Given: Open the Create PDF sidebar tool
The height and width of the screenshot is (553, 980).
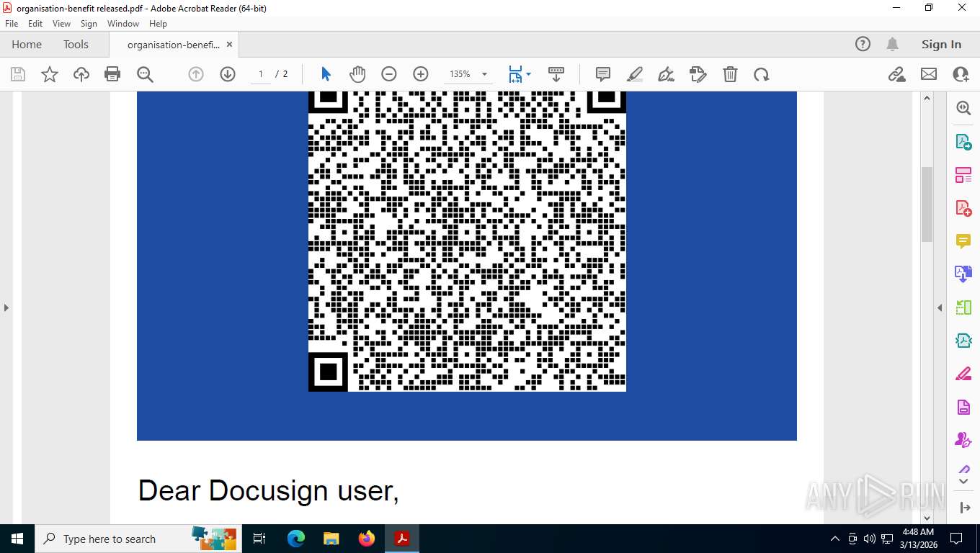Looking at the screenshot, I should tap(963, 208).
